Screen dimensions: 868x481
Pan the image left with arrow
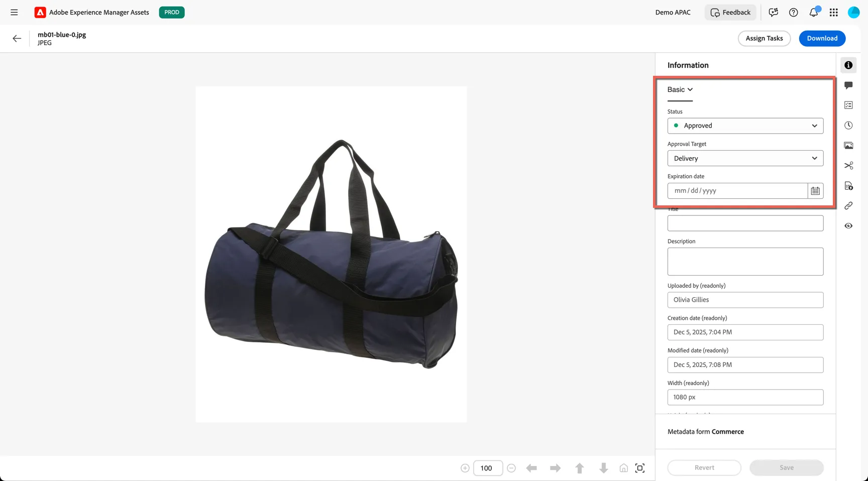531,468
